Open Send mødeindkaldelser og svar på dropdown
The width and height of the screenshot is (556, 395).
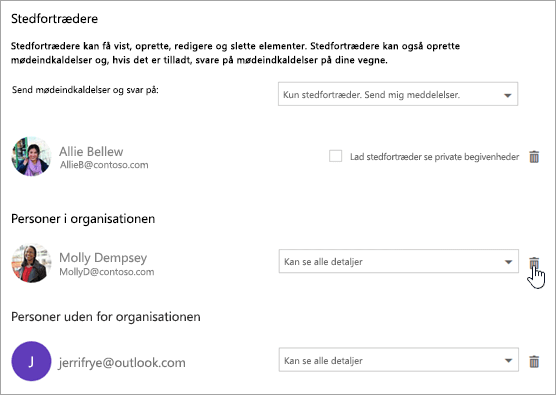point(398,94)
